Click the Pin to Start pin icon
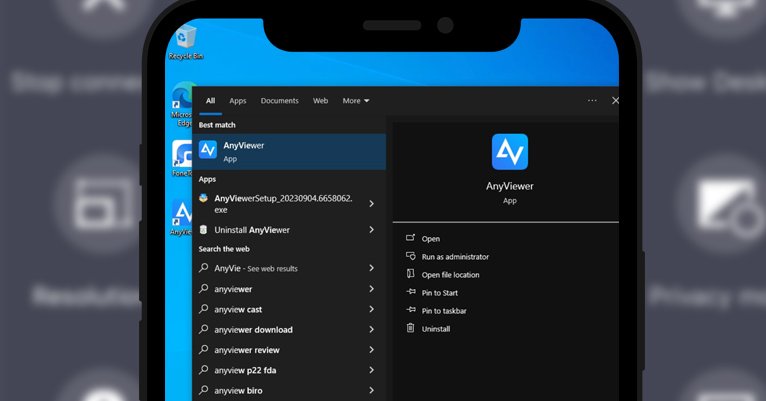The image size is (766, 401). (x=411, y=292)
